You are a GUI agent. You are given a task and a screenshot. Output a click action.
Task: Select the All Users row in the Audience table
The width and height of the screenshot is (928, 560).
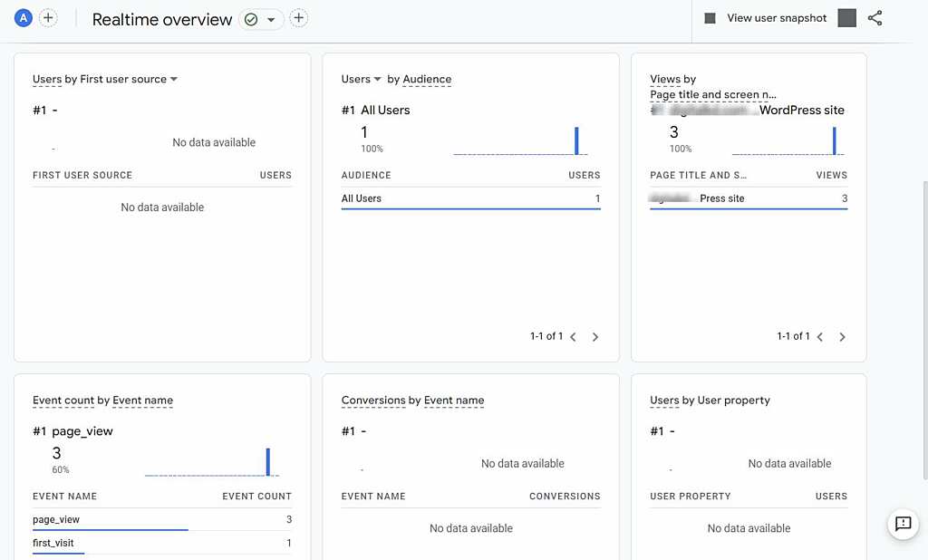(x=470, y=199)
